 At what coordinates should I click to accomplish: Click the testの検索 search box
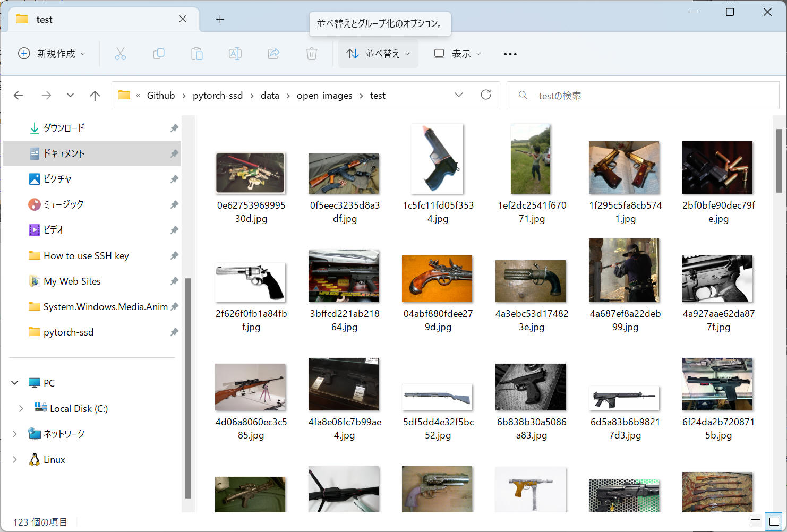click(643, 96)
